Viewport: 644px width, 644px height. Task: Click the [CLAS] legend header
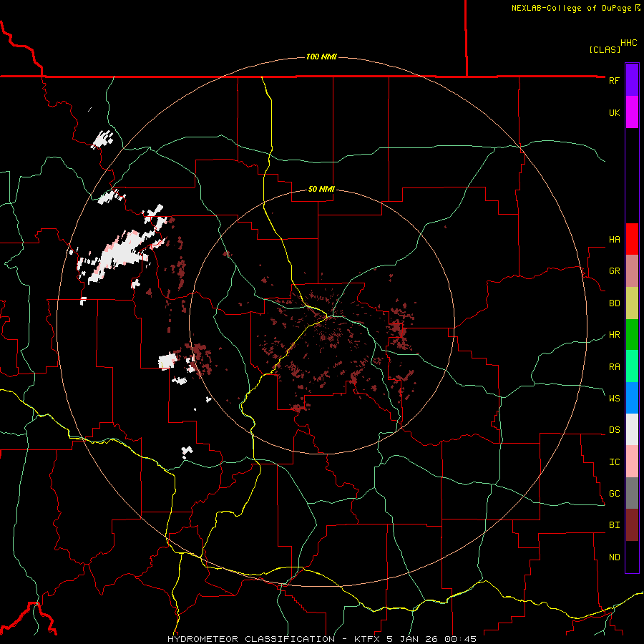[x=605, y=49]
